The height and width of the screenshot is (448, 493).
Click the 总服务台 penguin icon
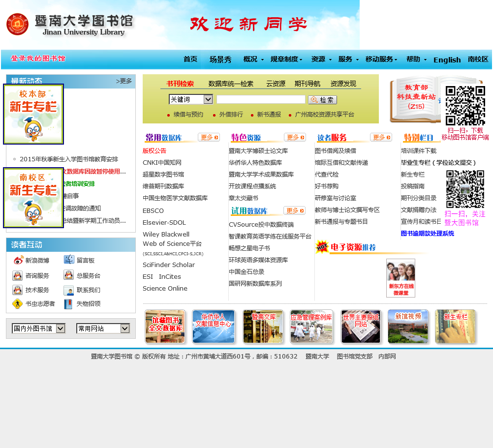click(x=68, y=275)
